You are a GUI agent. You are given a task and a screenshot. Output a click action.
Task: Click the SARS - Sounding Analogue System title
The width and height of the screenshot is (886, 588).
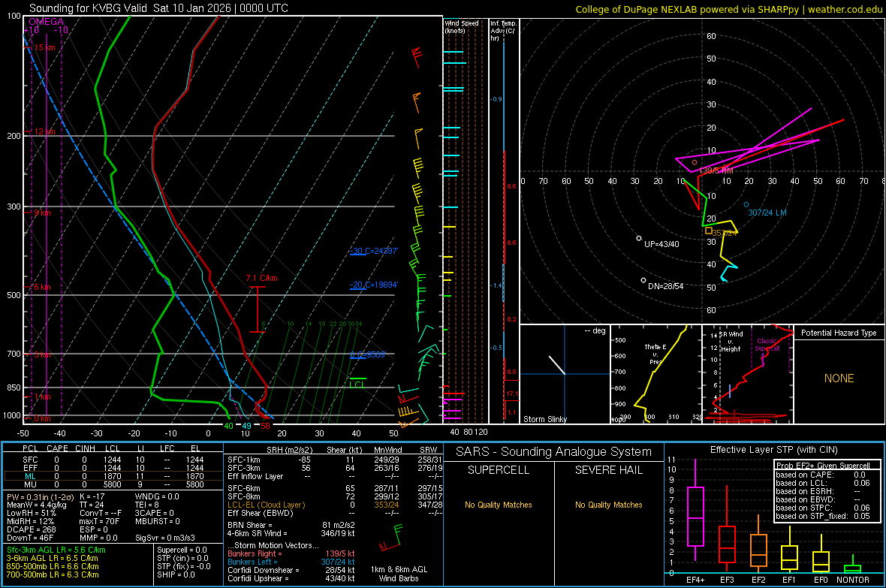554,452
